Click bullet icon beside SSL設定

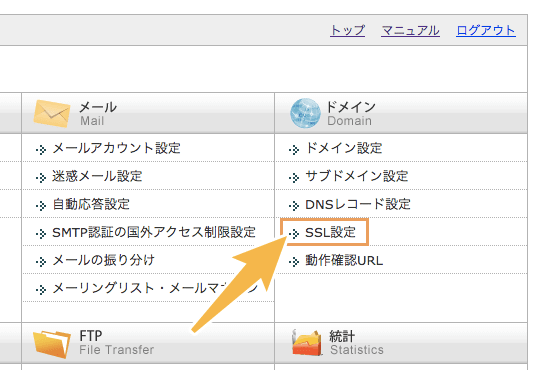point(294,234)
